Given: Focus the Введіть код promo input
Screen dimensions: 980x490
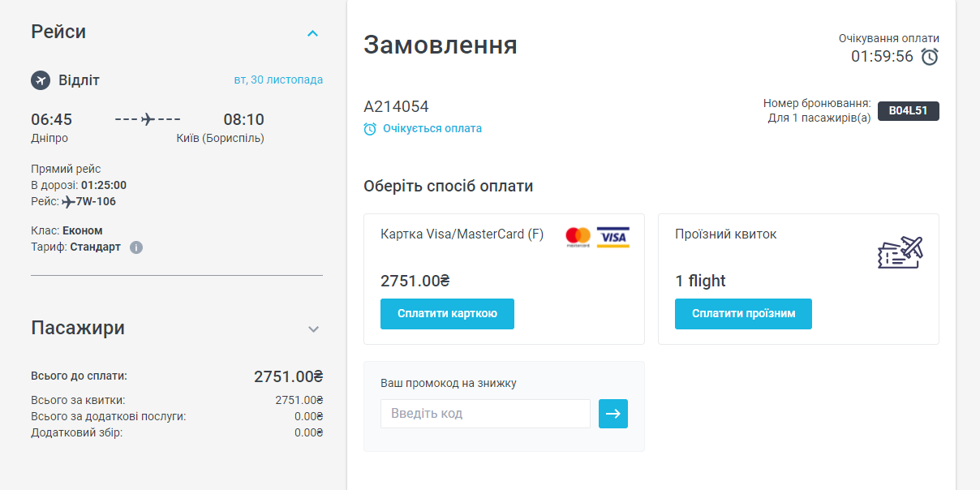Looking at the screenshot, I should tap(485, 414).
